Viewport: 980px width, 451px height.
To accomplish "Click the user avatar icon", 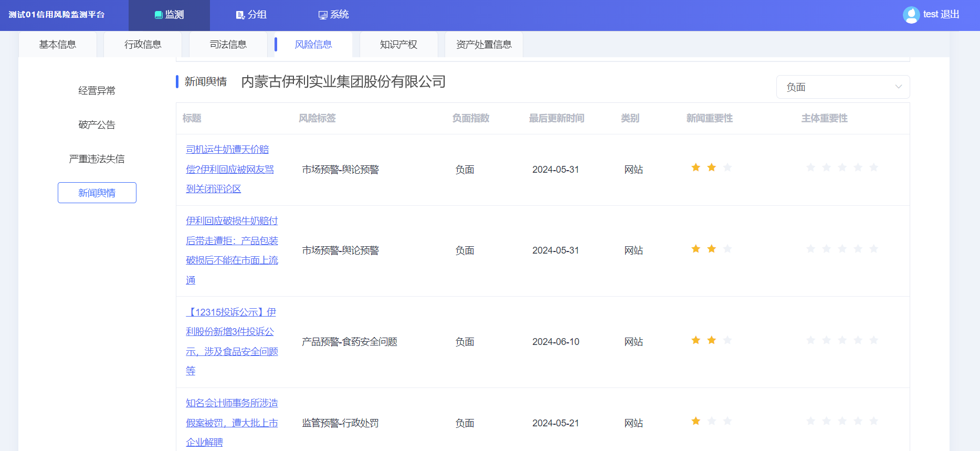I will [x=911, y=15].
